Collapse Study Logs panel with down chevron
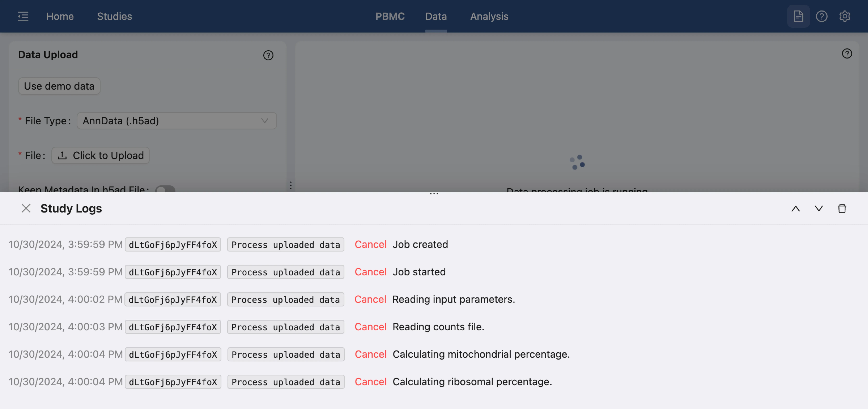Image resolution: width=868 pixels, height=409 pixels. click(819, 209)
